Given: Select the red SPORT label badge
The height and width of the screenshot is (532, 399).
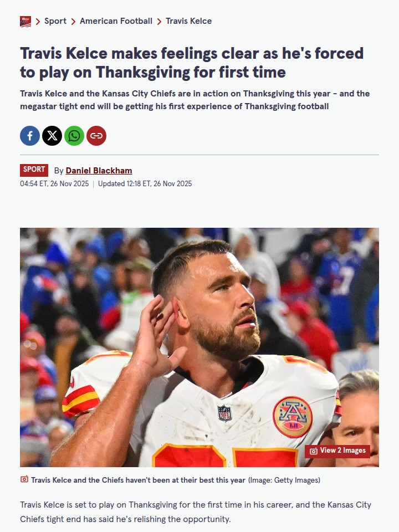Looking at the screenshot, I should click(34, 170).
